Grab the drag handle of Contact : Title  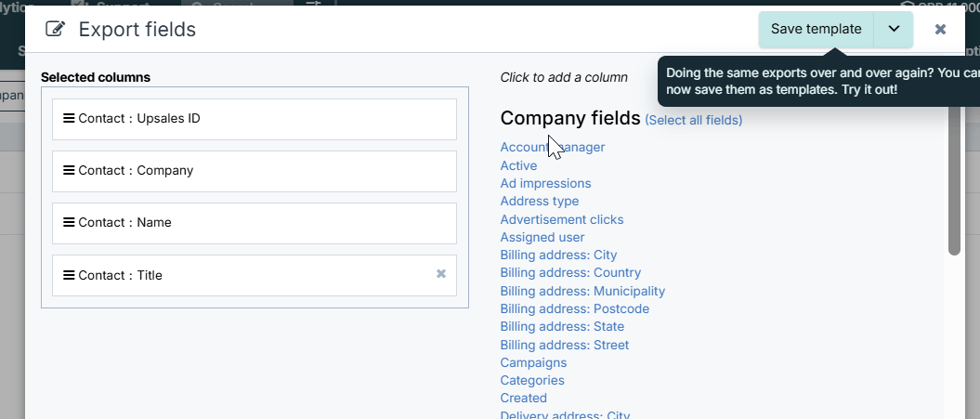coord(69,275)
